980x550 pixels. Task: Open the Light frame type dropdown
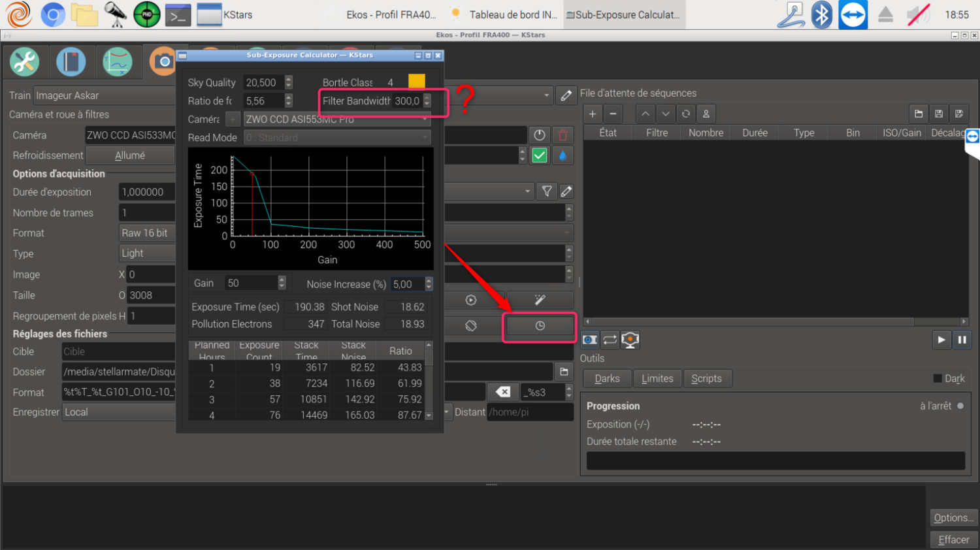click(147, 253)
